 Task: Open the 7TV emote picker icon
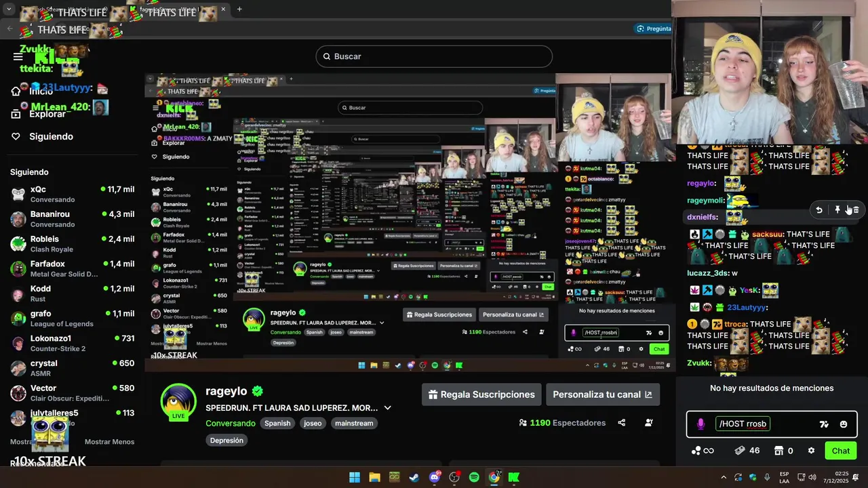pos(824,424)
